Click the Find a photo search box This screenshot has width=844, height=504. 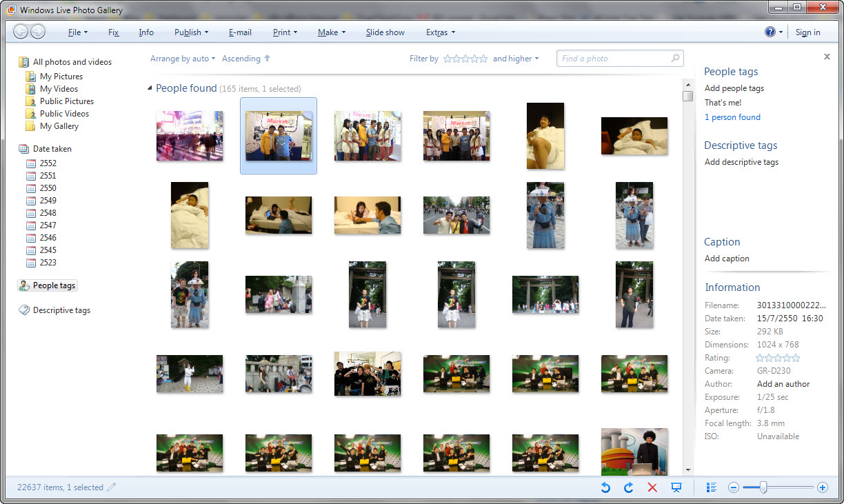614,59
